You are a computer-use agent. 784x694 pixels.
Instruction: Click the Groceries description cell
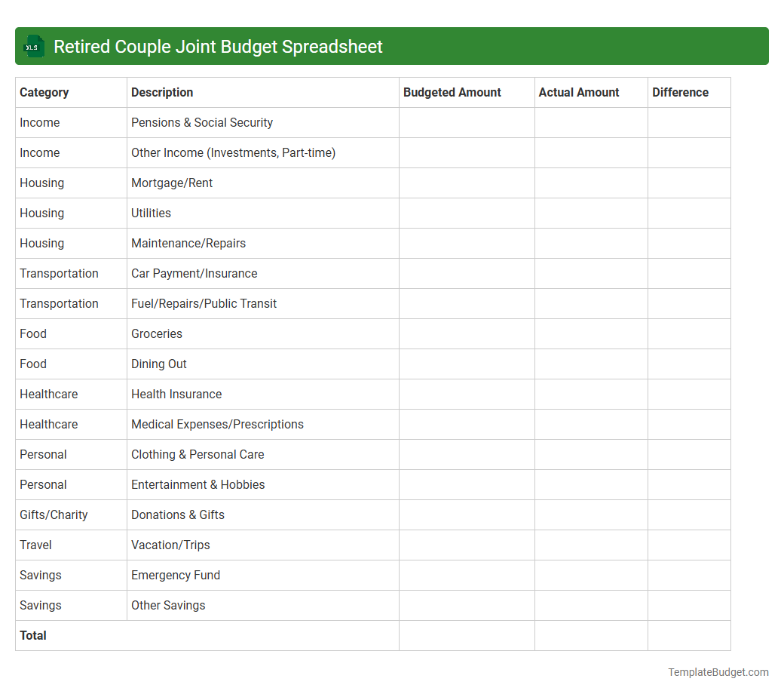point(156,333)
